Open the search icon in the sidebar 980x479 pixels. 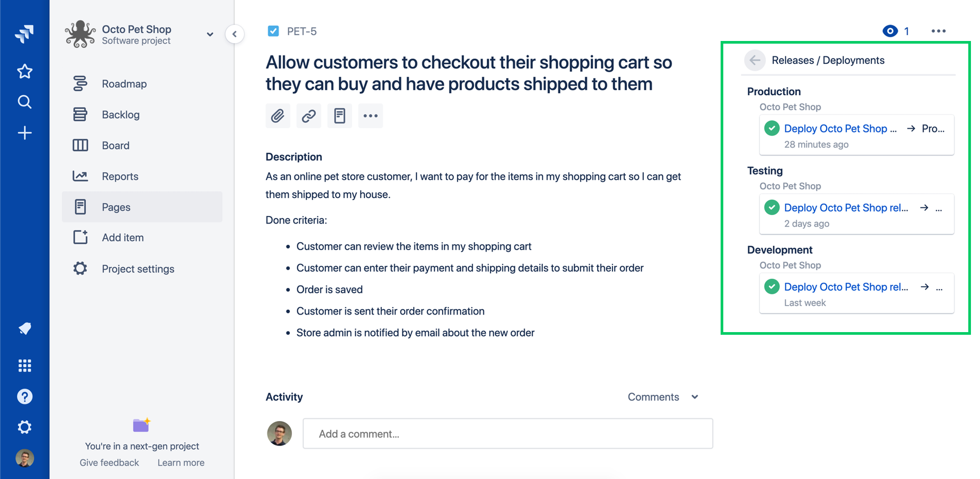pyautogui.click(x=24, y=102)
